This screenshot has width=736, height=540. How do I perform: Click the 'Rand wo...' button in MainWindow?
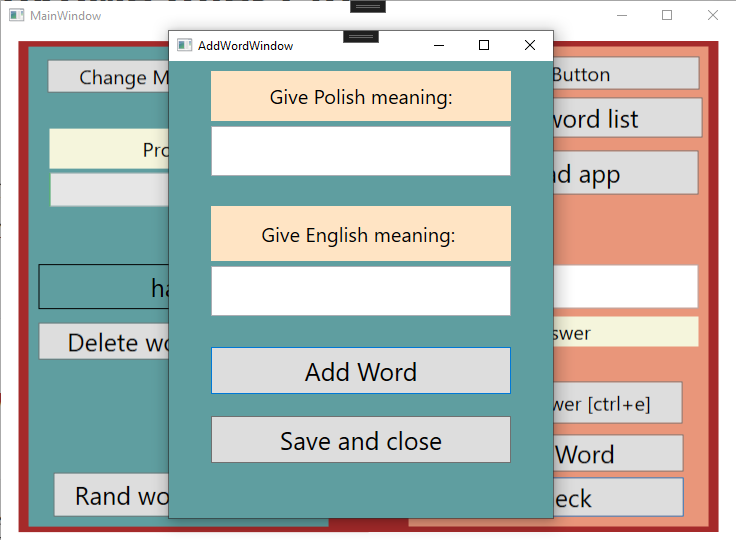pyautogui.click(x=112, y=495)
